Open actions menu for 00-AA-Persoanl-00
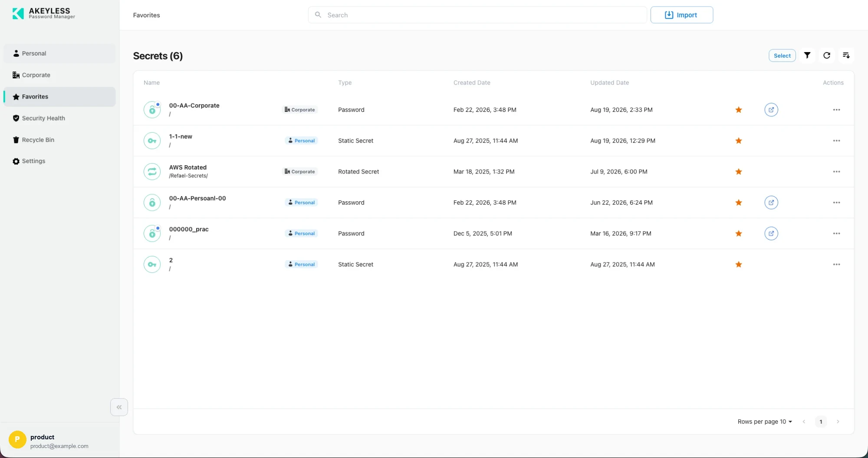The image size is (868, 458). click(836, 203)
